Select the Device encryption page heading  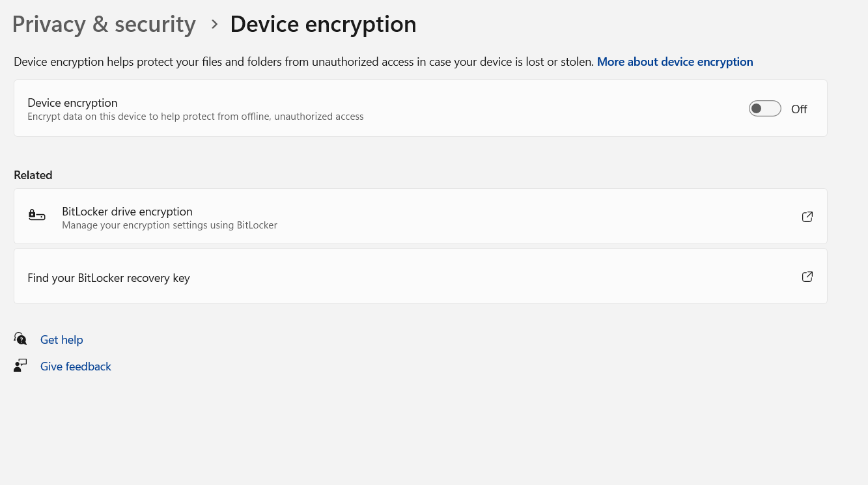323,24
